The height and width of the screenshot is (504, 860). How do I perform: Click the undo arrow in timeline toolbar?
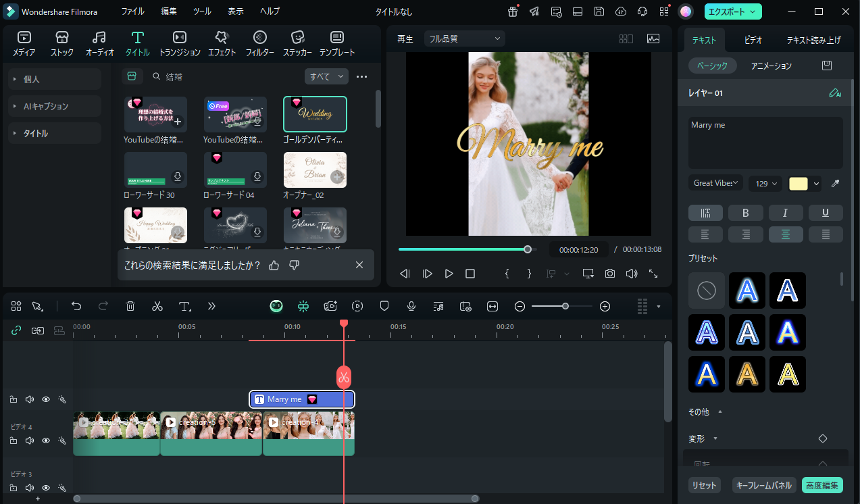(x=76, y=306)
